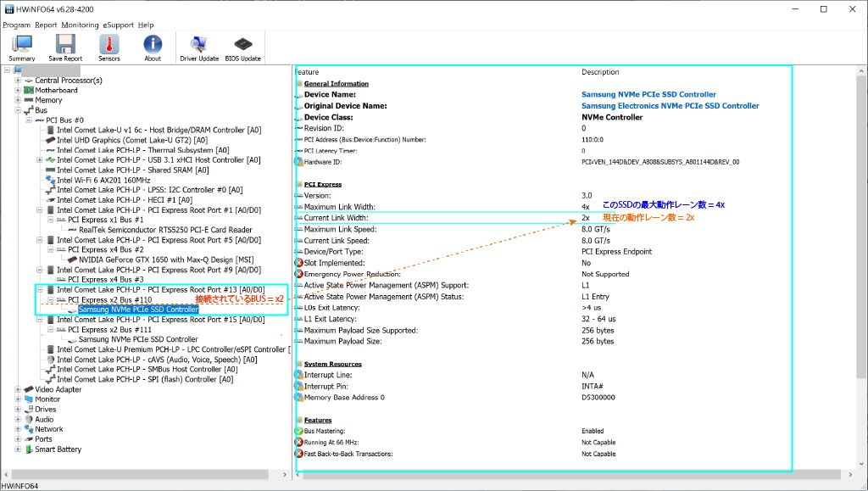Launch Driver Update from toolbar

click(199, 47)
